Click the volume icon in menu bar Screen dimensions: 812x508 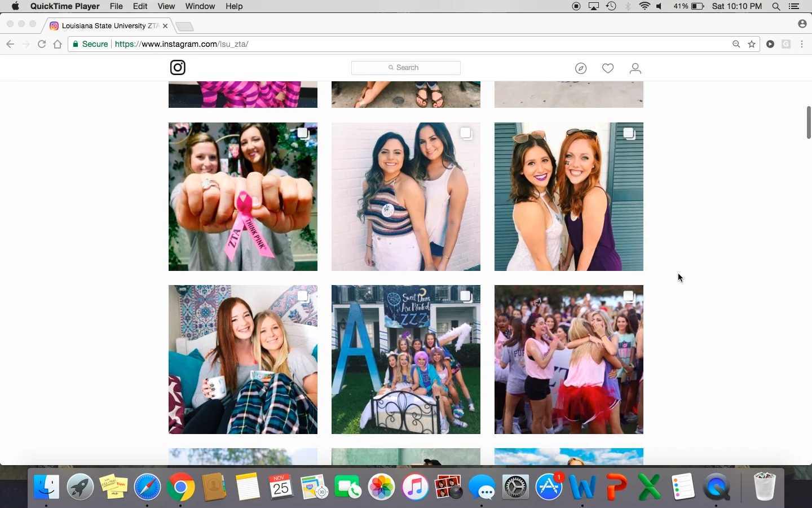(660, 6)
